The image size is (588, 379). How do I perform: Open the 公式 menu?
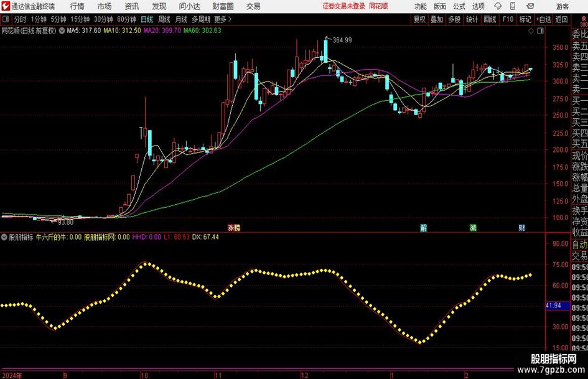tap(459, 6)
